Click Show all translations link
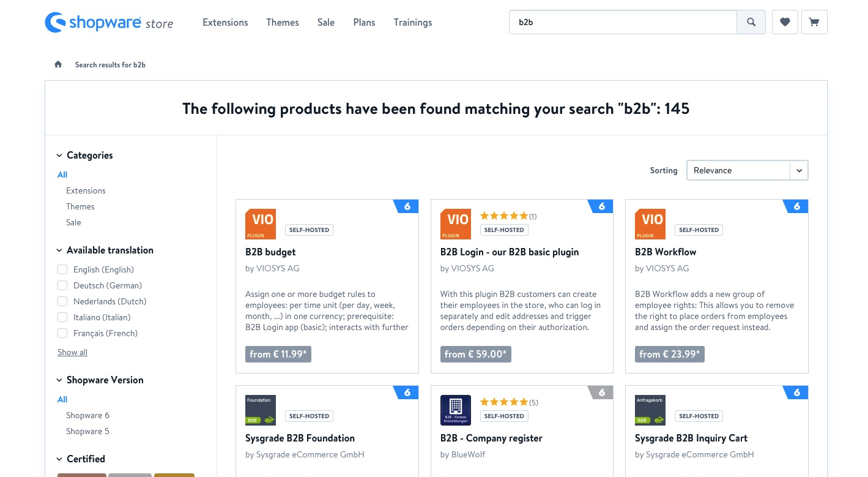The width and height of the screenshot is (868, 477). tap(72, 352)
